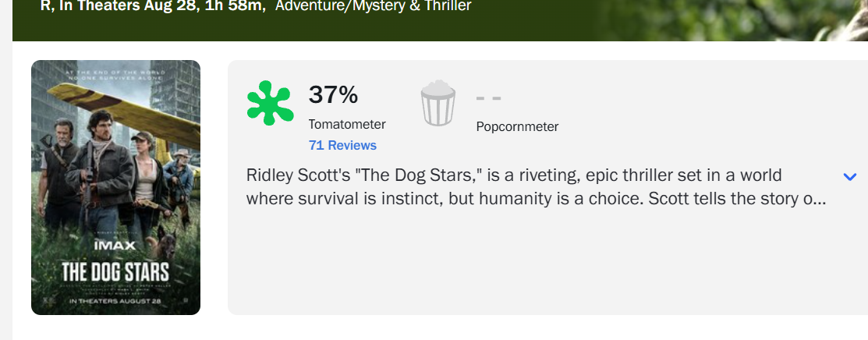The width and height of the screenshot is (868, 340).
Task: Click the Adventure/Mystery & Thriller genre text
Action: [373, 6]
